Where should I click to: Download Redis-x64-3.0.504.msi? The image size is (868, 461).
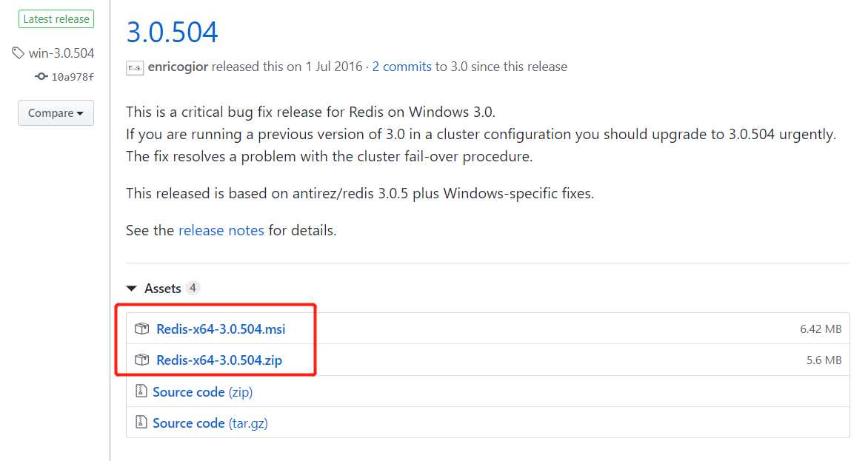tap(221, 329)
